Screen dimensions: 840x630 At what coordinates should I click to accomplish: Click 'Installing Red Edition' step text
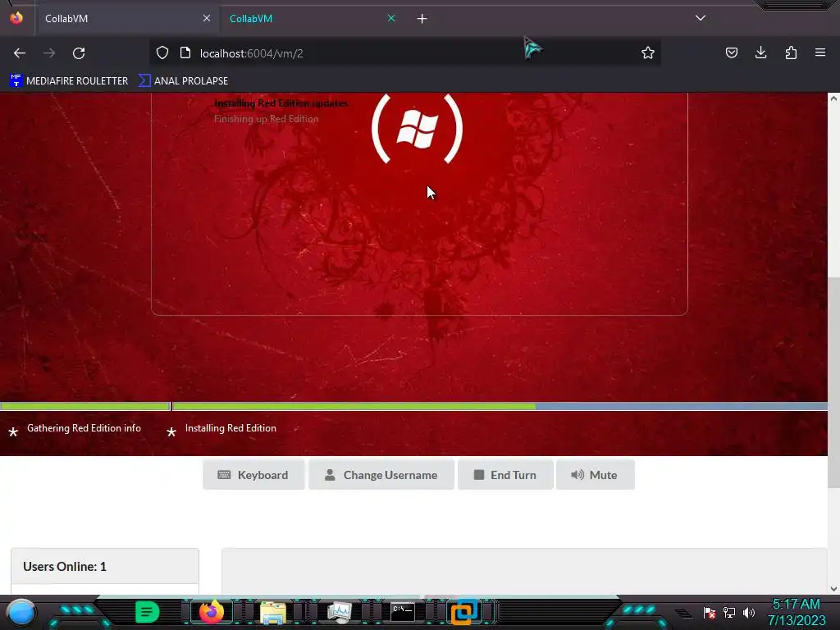pyautogui.click(x=231, y=428)
